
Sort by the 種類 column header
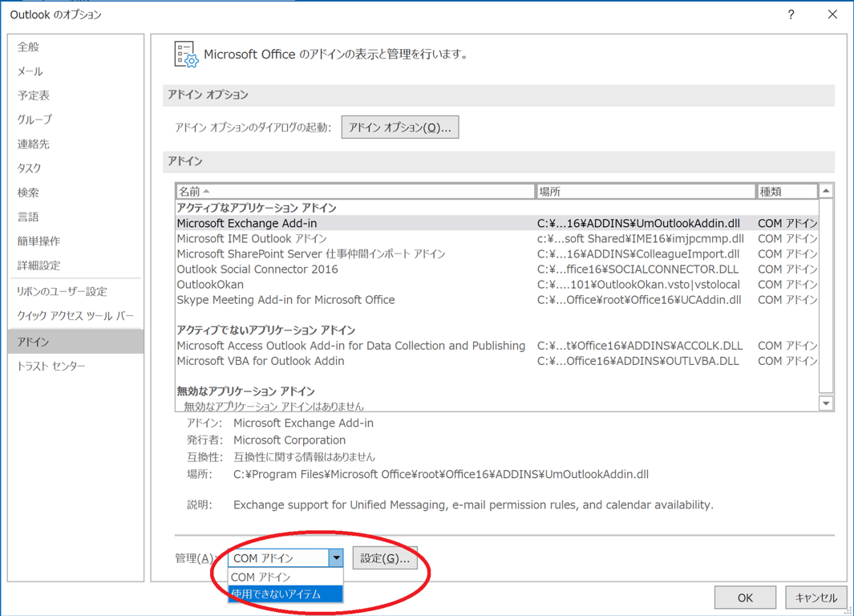click(787, 191)
